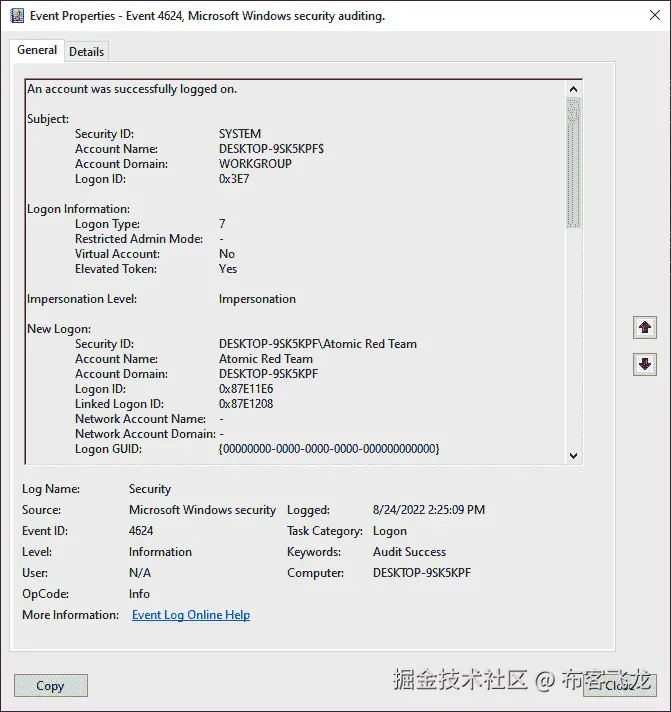Viewport: 671px width, 712px height.
Task: Click Event ID value '4624'
Action: click(x=141, y=531)
